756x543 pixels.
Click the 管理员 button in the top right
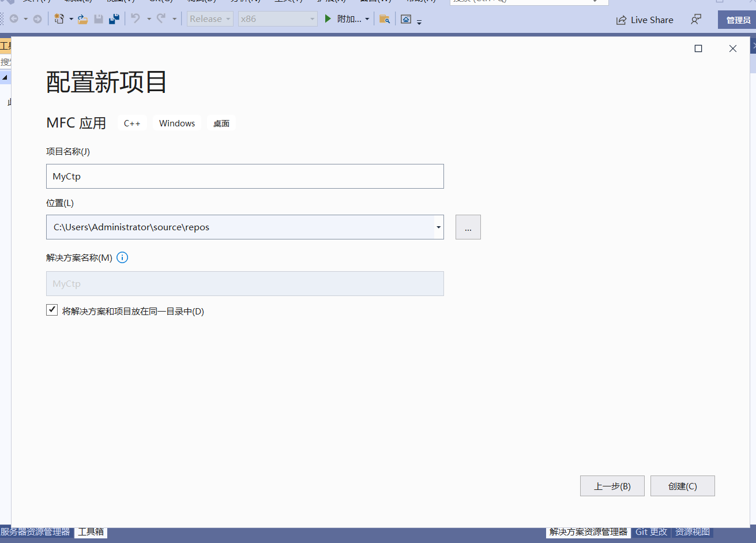(x=738, y=19)
